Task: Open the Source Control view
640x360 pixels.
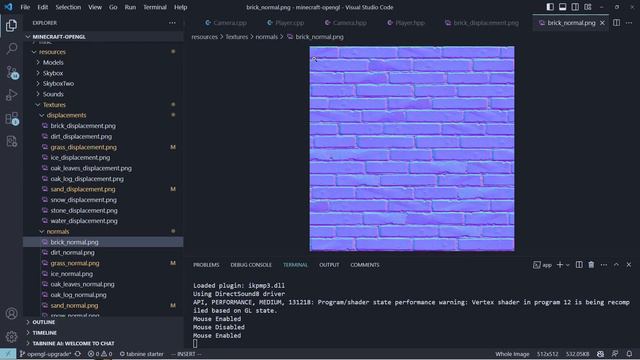Action: coord(11,72)
